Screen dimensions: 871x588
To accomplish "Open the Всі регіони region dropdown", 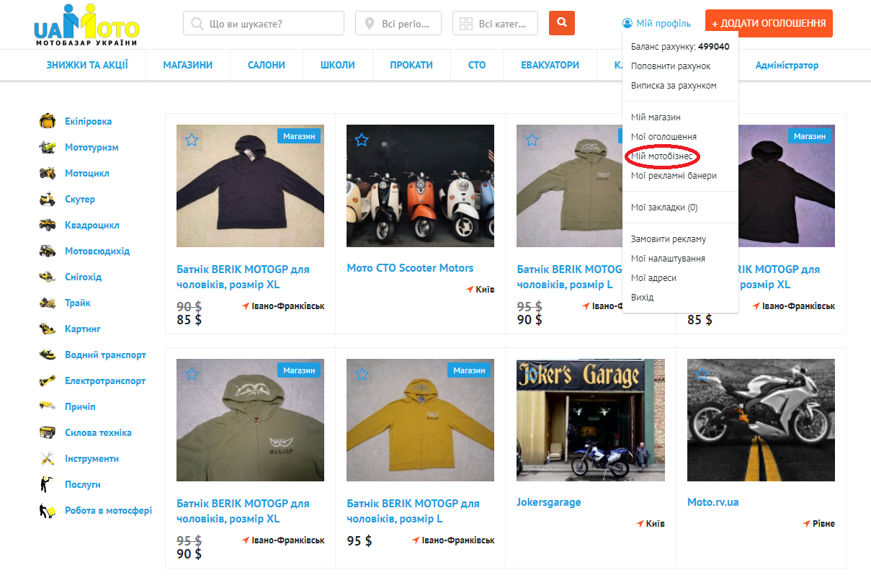I will point(398,23).
